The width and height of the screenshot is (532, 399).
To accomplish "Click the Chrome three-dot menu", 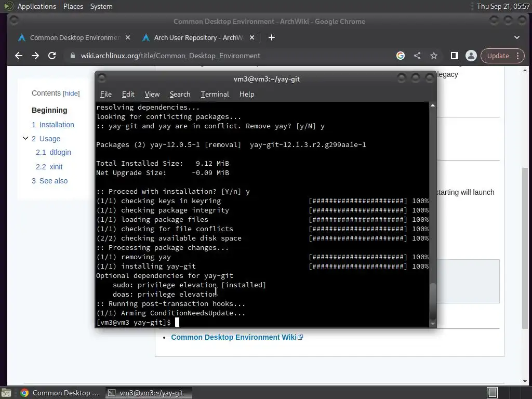I will pyautogui.click(x=518, y=56).
